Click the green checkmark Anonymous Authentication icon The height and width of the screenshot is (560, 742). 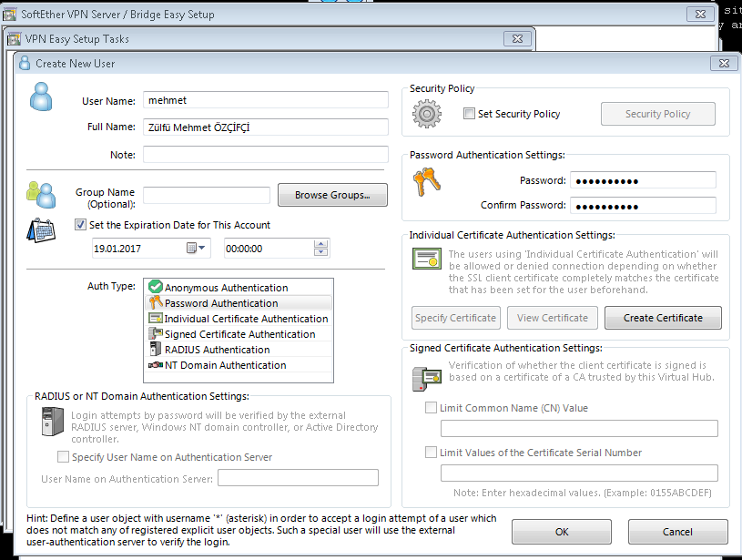point(155,287)
